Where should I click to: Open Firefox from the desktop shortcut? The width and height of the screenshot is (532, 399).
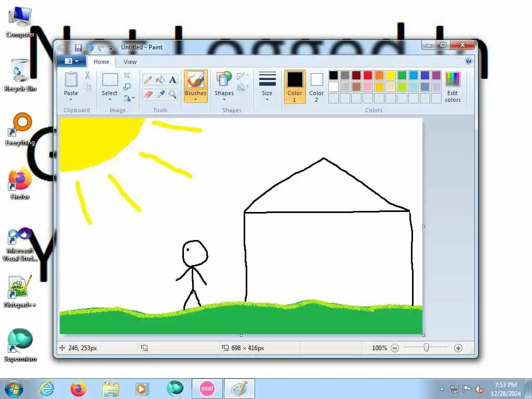(20, 183)
